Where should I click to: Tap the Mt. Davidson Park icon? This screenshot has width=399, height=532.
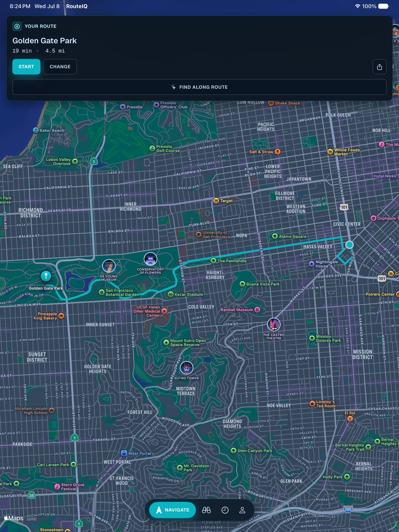tap(180, 468)
